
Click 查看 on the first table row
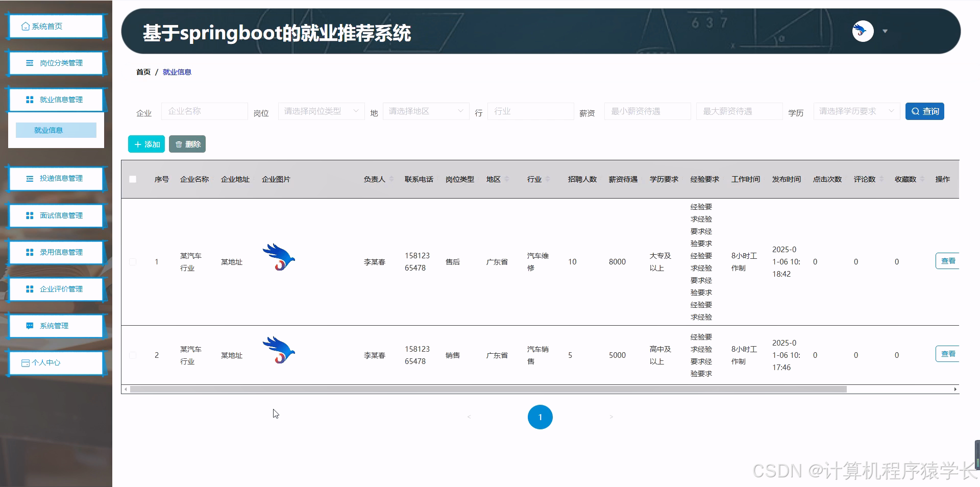coord(948,261)
